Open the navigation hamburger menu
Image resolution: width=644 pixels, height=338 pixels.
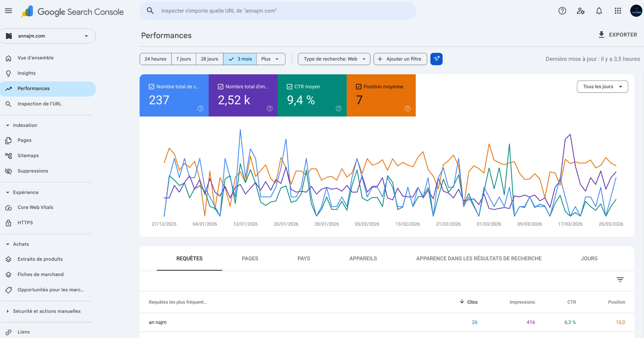[8, 11]
